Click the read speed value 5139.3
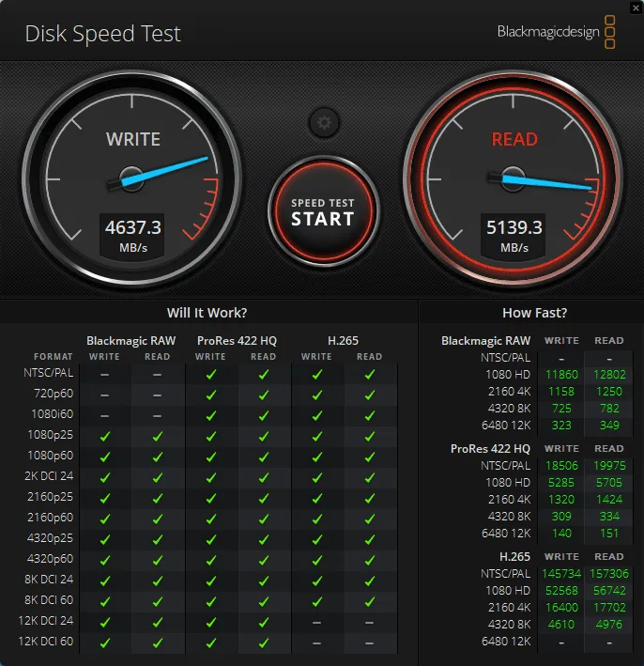Image resolution: width=644 pixels, height=666 pixels. (x=514, y=227)
